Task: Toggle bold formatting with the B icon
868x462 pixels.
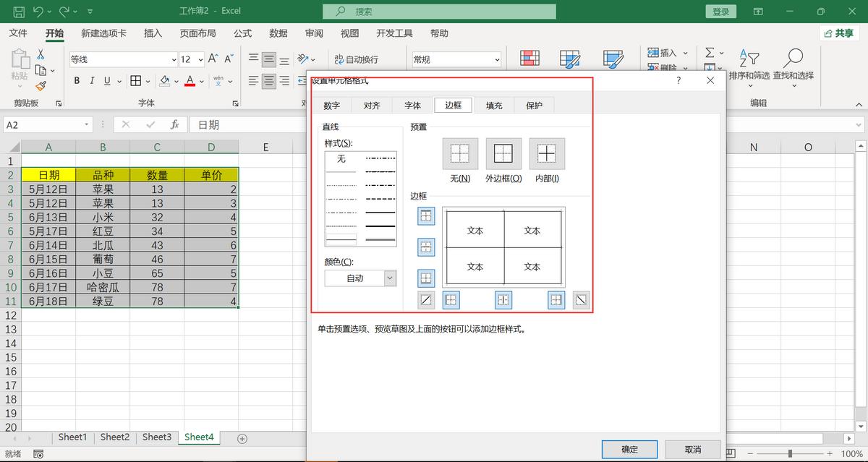Action: [76, 80]
